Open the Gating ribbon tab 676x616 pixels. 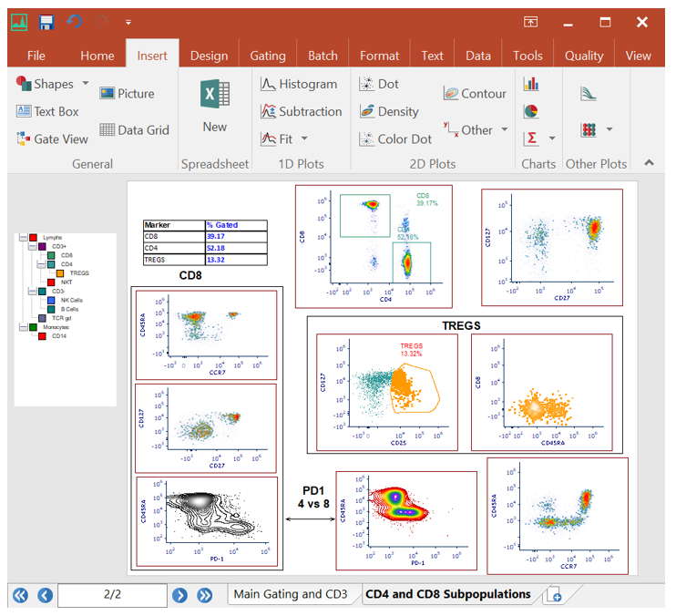pos(267,56)
